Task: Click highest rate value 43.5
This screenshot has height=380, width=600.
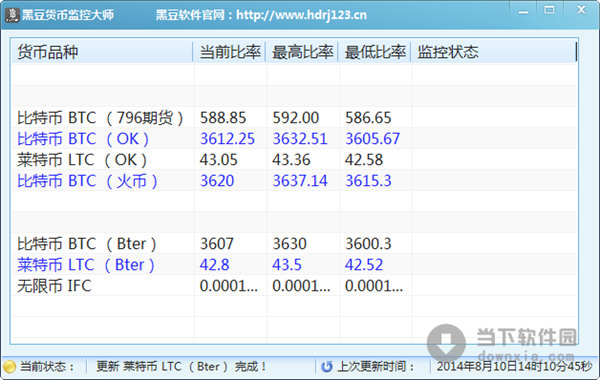Action: coord(287,264)
